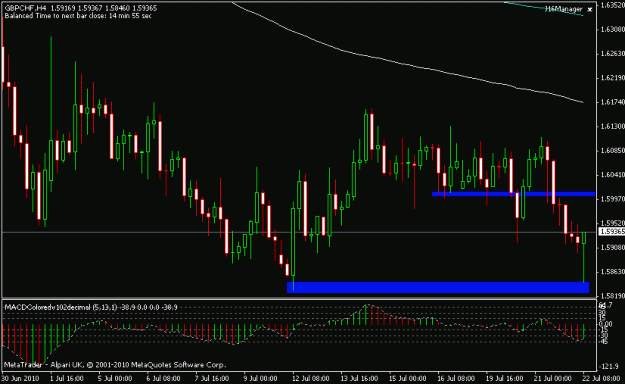Click the 1.62630 price axis label
The image size is (625, 384).
pos(612,53)
